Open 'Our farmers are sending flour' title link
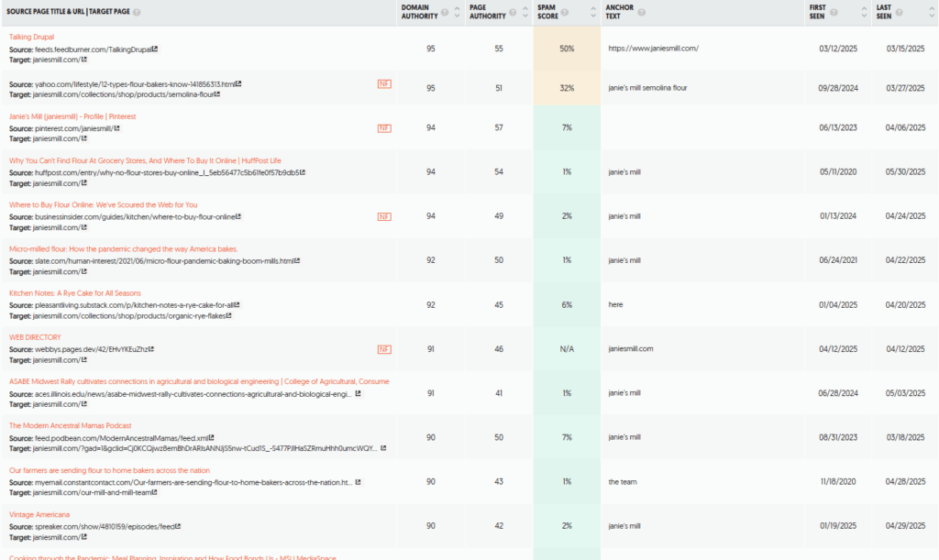 tap(110, 471)
